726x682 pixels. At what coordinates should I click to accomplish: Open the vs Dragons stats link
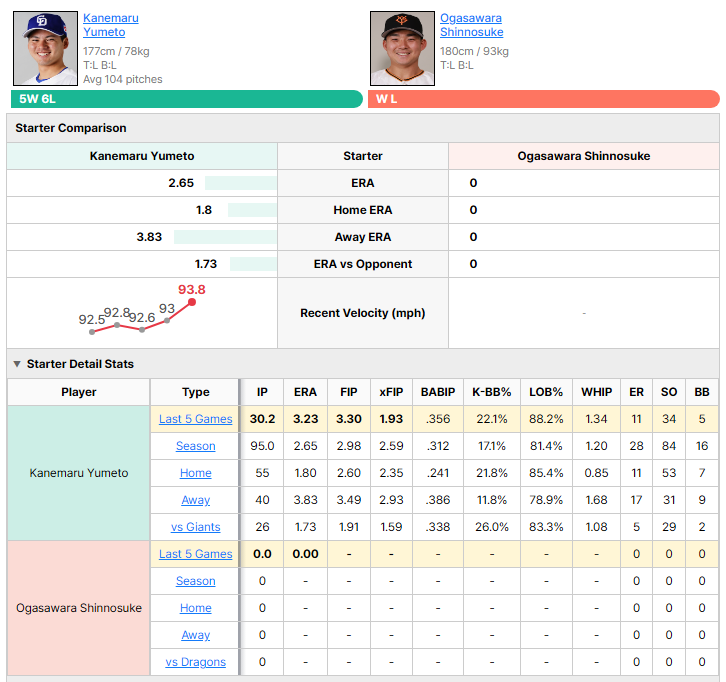point(195,662)
